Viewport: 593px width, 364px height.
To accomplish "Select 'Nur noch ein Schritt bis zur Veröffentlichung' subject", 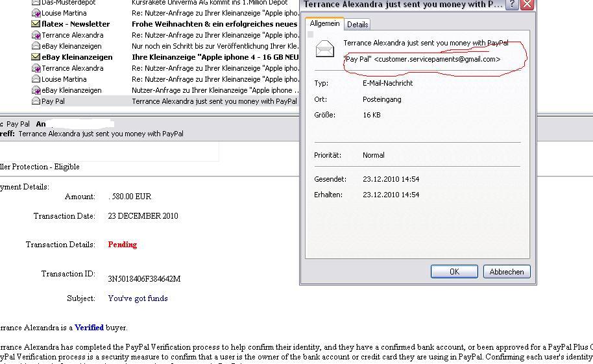I will click(215, 46).
